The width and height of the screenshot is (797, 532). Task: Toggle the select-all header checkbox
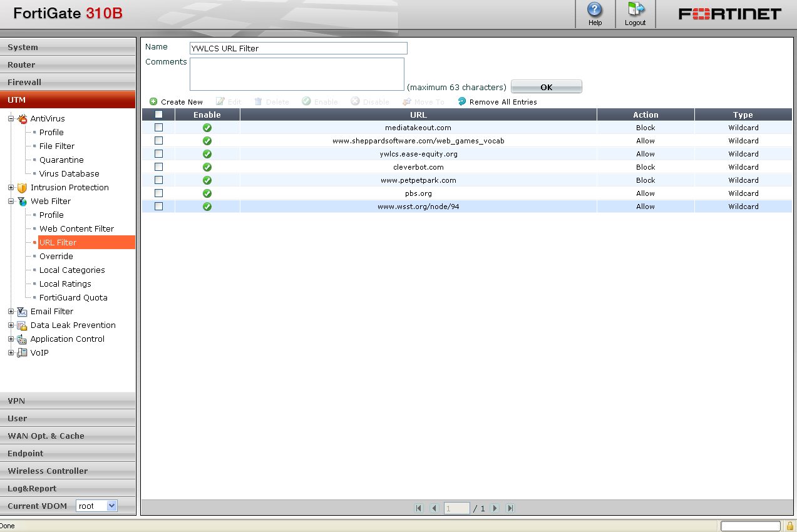point(158,115)
